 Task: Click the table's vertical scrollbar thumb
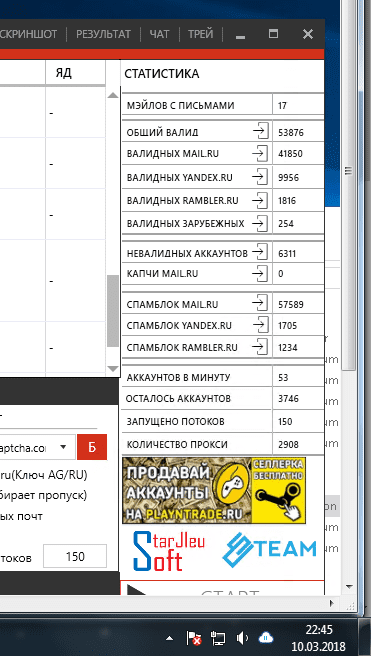[113, 311]
